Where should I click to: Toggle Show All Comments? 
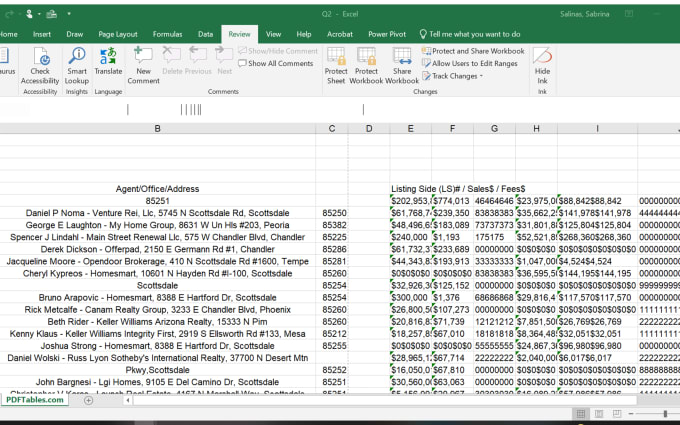tap(275, 63)
